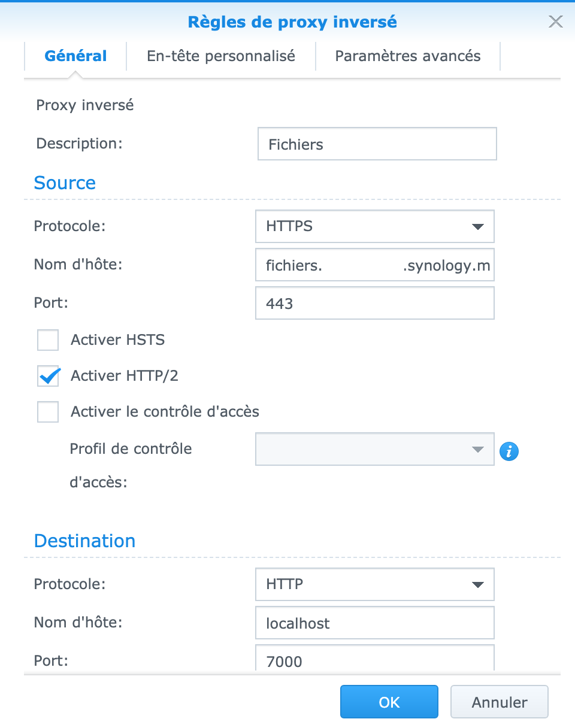The width and height of the screenshot is (575, 728).
Task: Select the Général tab
Action: (x=75, y=56)
